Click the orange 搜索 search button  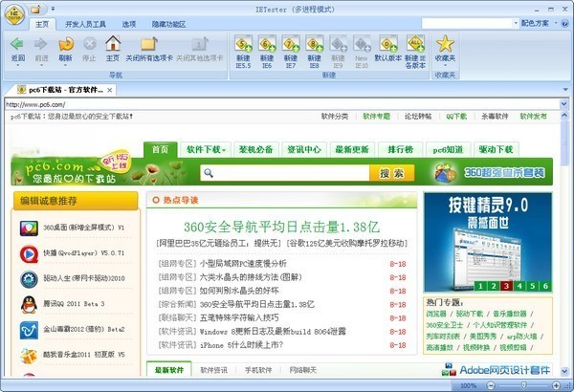click(x=391, y=173)
